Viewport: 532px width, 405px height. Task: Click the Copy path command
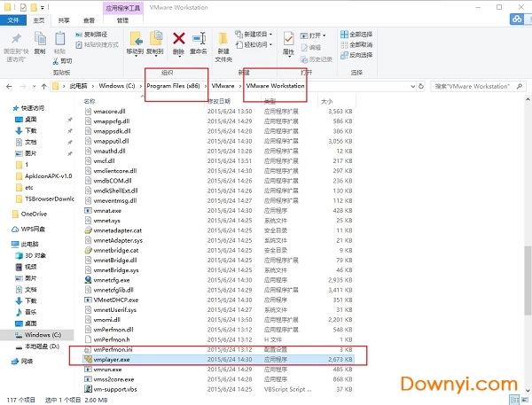(91, 35)
